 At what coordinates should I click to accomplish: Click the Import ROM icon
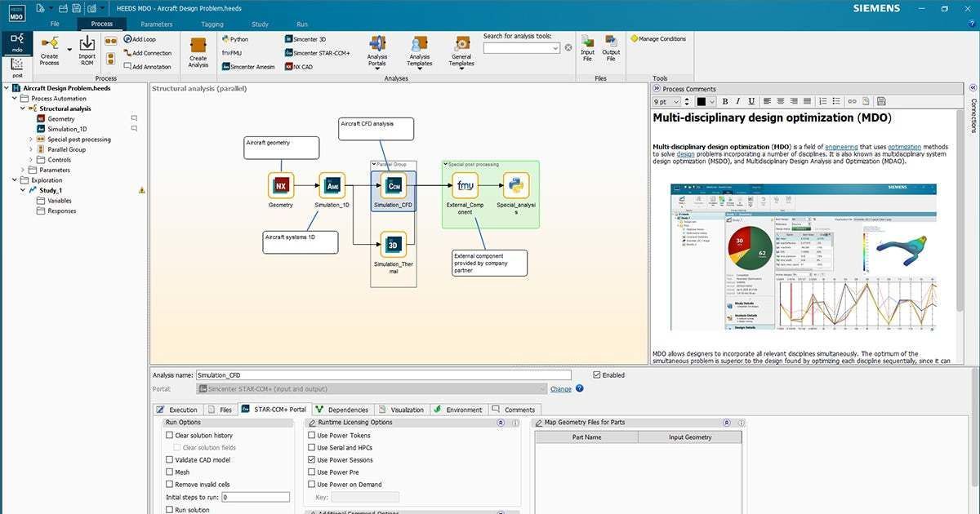[87, 42]
